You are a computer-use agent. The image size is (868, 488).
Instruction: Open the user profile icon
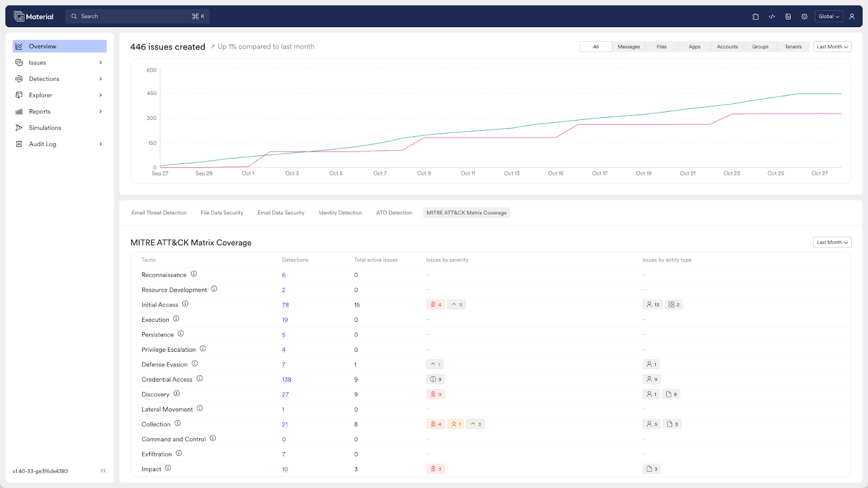852,17
